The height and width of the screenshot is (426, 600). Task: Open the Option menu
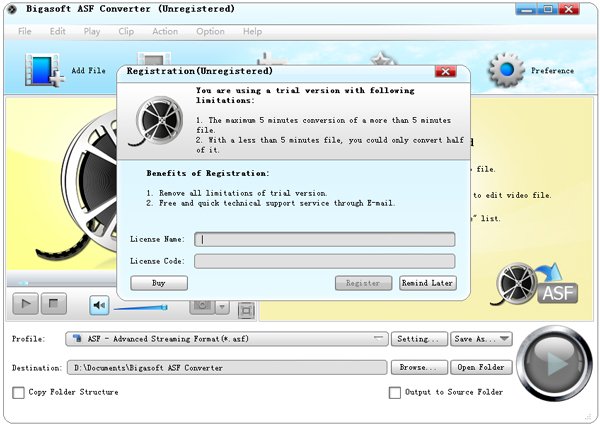coord(210,31)
